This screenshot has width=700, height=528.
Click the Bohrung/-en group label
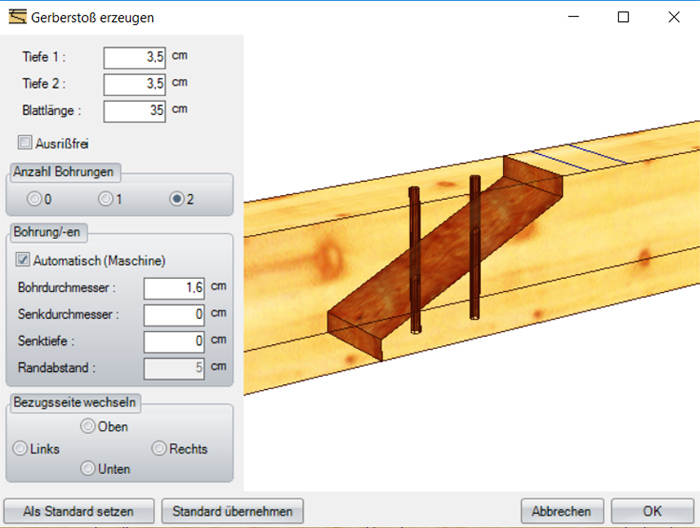[x=47, y=232]
